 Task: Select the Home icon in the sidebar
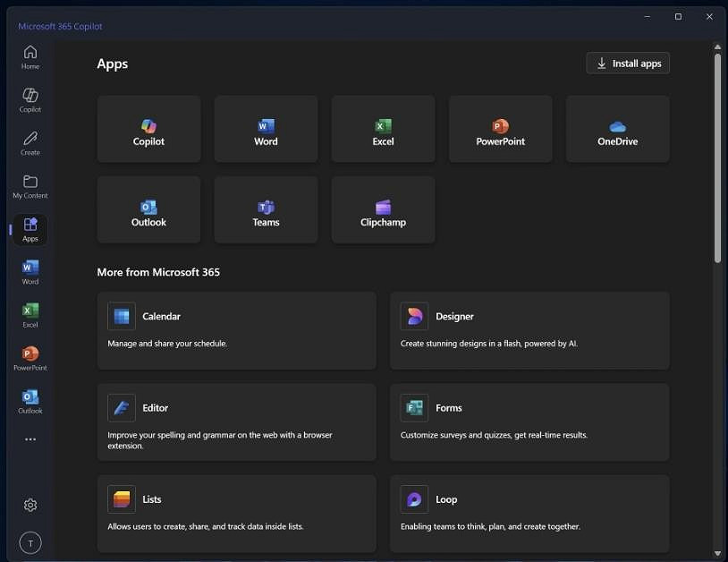click(30, 55)
